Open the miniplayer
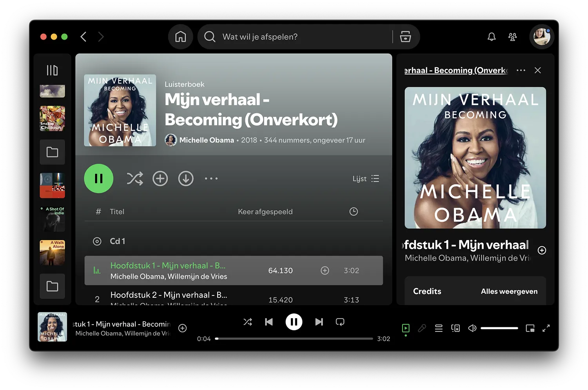 pos(530,328)
